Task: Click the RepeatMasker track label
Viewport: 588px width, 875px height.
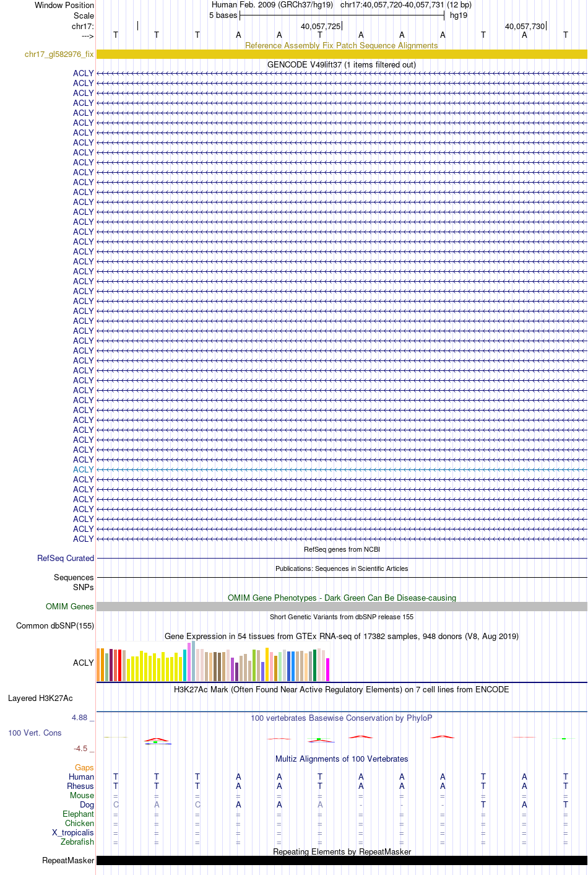Action: coord(68,860)
